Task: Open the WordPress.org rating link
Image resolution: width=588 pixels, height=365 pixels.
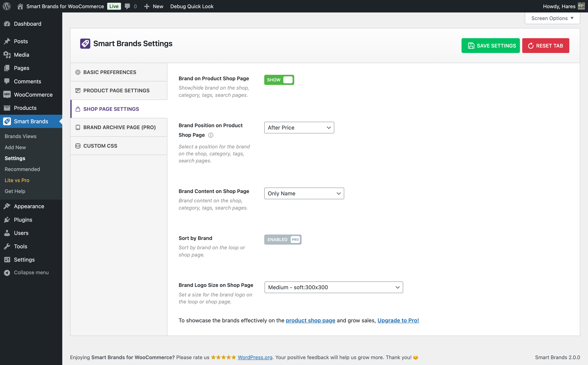Action: click(x=255, y=358)
